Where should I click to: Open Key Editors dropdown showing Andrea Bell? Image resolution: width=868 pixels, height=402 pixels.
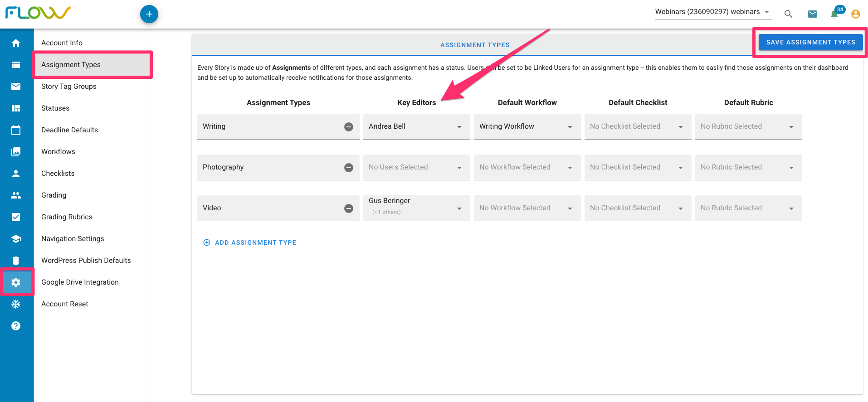pos(416,126)
